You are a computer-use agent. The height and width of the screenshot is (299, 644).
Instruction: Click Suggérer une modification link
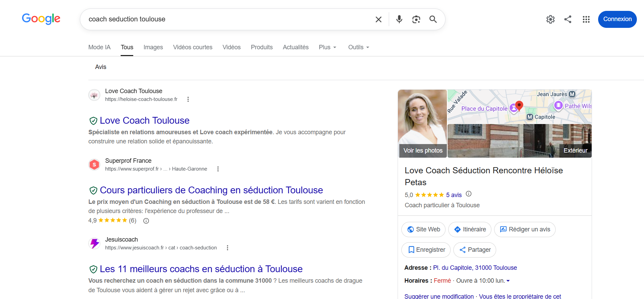(439, 296)
